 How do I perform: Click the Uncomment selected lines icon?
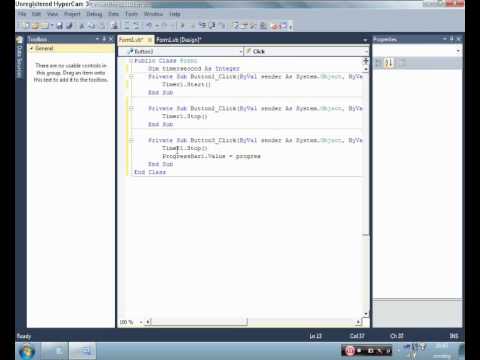[x=137, y=25]
